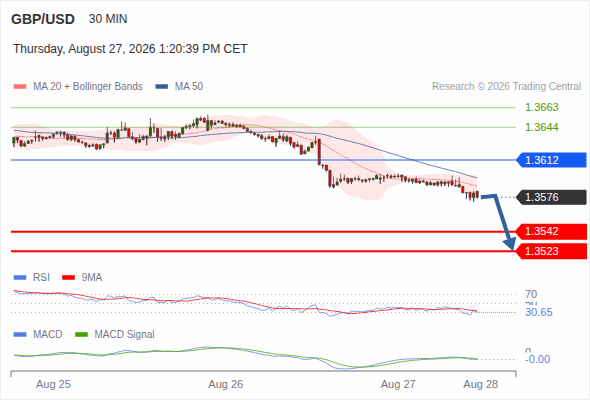Click the Aug 25 date axis label
Image resolution: width=590 pixels, height=400 pixels.
[53, 385]
